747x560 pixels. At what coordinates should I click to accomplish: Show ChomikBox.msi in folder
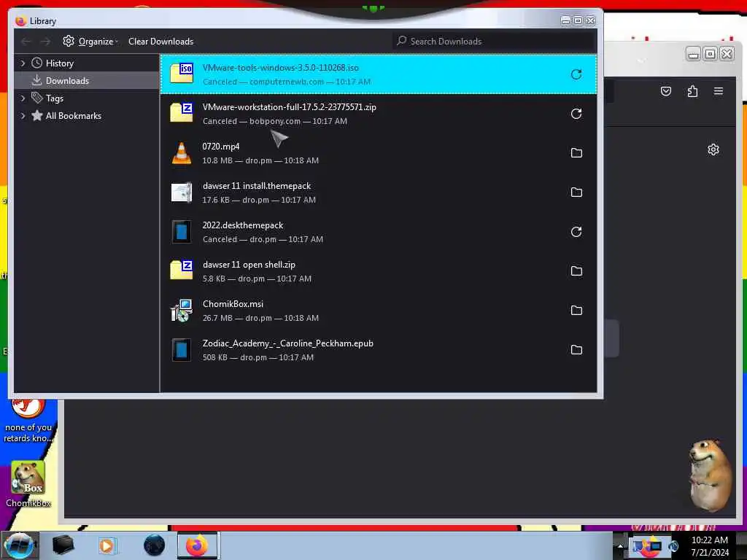tap(576, 311)
